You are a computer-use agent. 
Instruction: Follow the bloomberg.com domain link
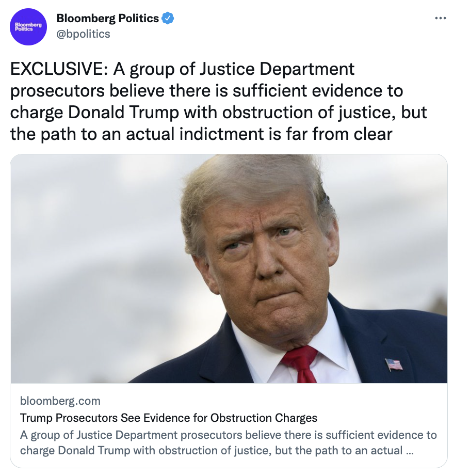click(60, 401)
